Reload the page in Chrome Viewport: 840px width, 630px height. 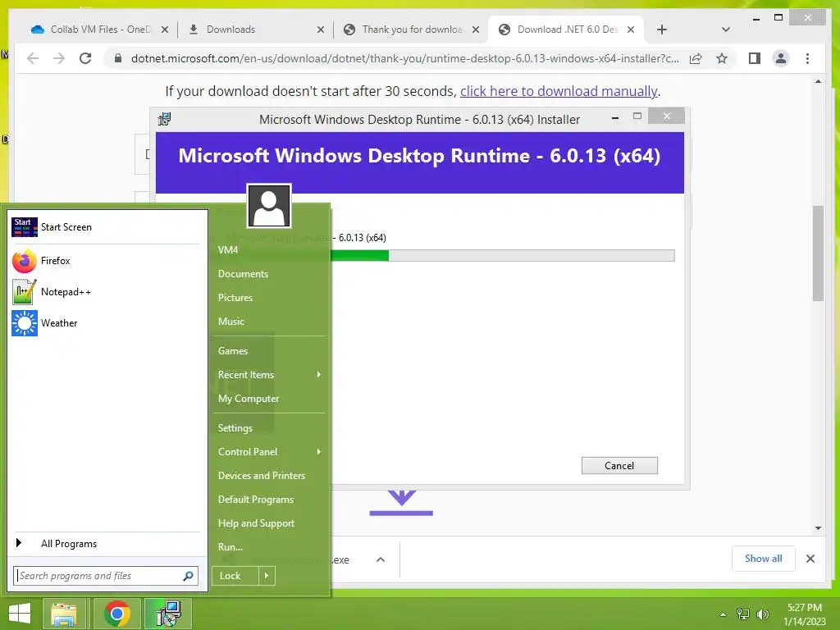[x=85, y=58]
